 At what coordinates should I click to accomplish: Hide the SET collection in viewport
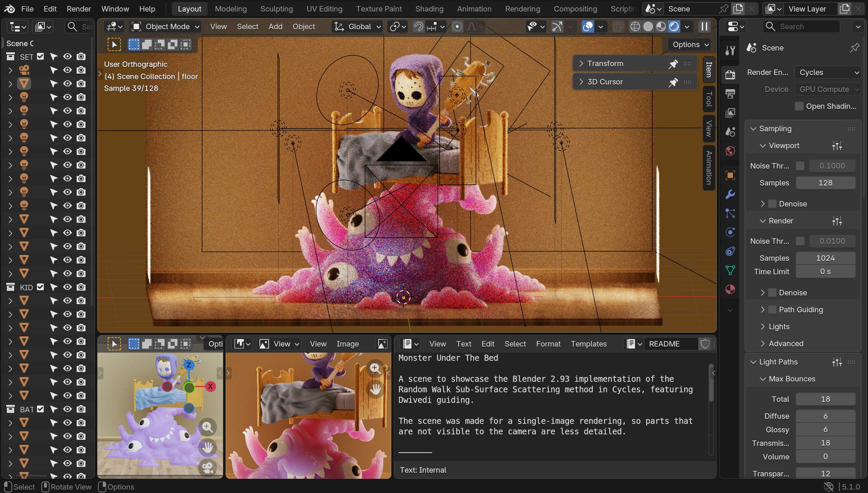(67, 57)
